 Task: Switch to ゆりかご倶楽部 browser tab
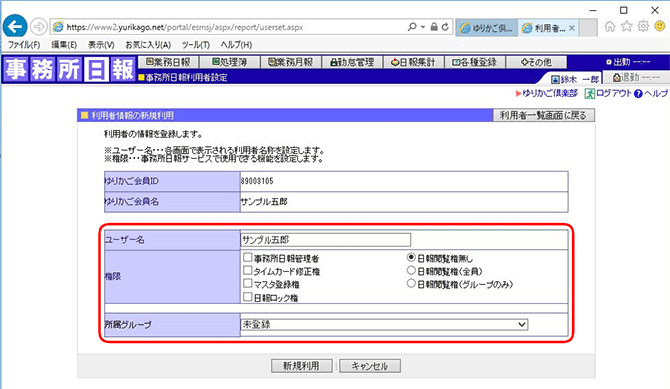click(x=487, y=28)
